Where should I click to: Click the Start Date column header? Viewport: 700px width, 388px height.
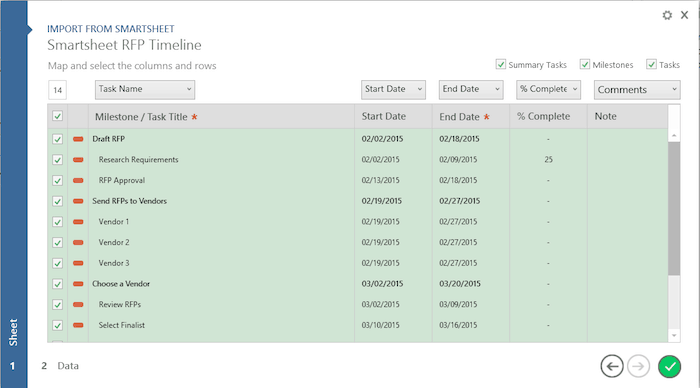click(393, 117)
